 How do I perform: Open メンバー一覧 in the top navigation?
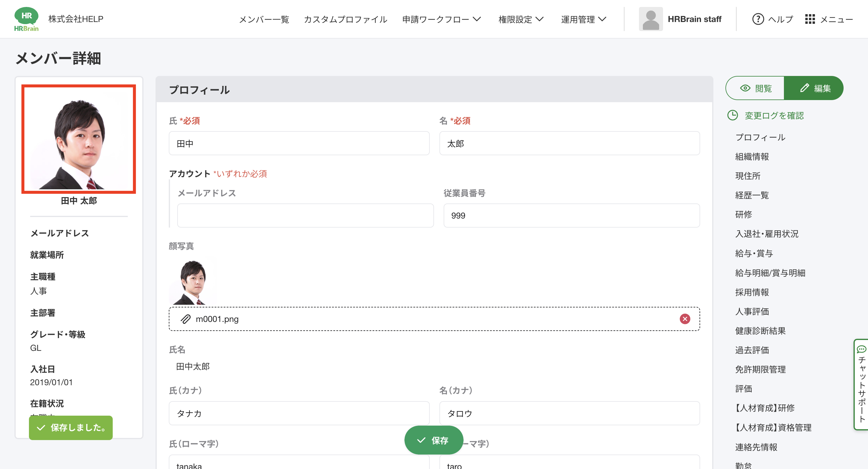[264, 19]
